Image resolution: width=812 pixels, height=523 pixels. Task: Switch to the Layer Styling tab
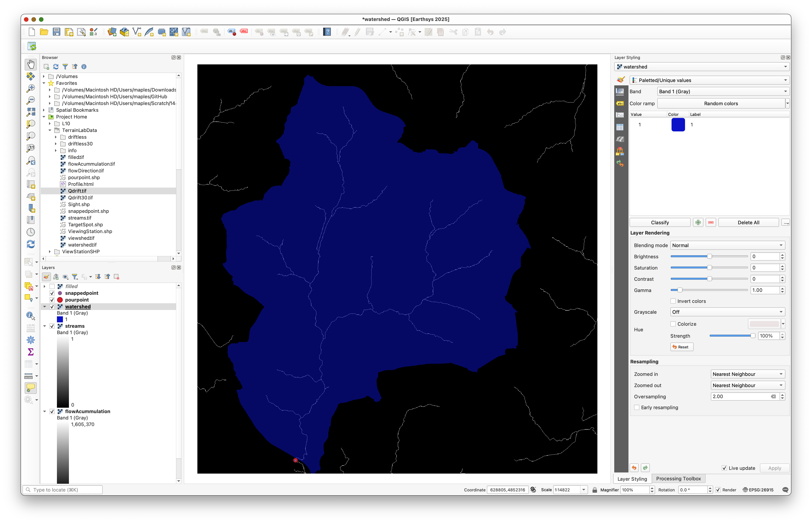(x=632, y=479)
